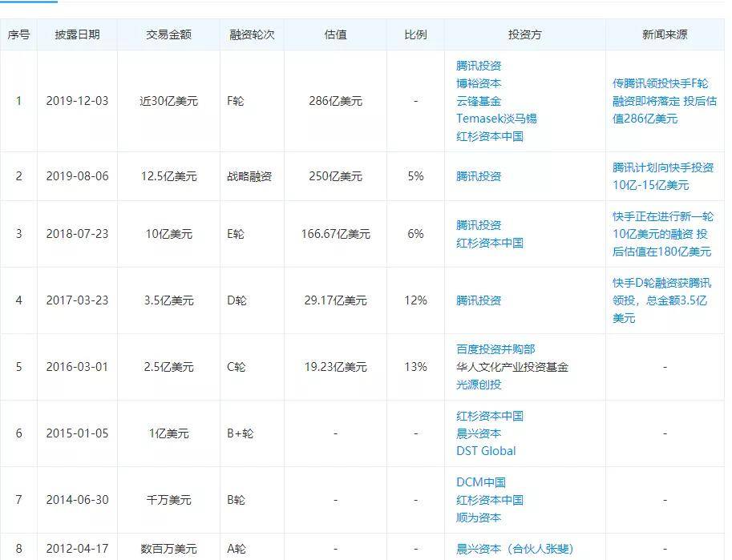Select the date 2018-07-23
The width and height of the screenshot is (732, 560).
coord(78,234)
